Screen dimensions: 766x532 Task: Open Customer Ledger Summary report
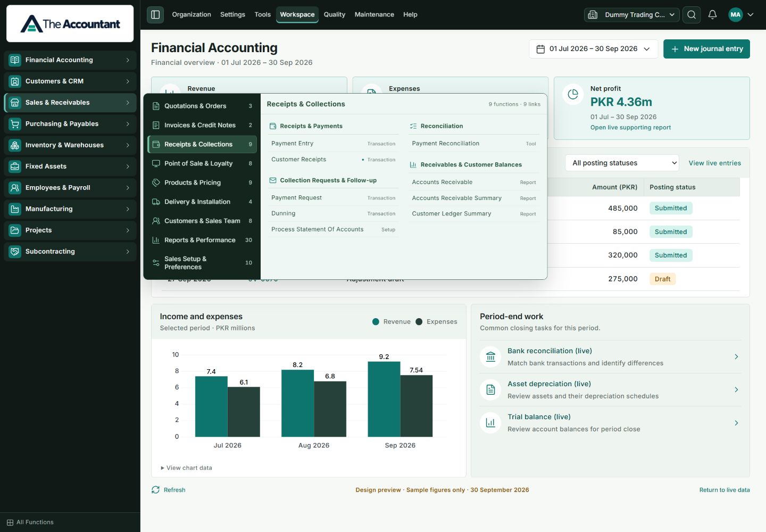tap(474, 214)
